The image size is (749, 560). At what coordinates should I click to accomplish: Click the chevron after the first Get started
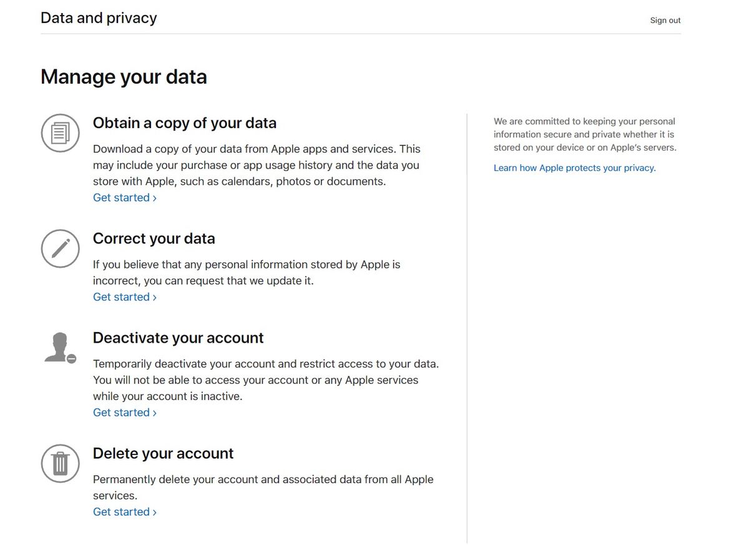[154, 197]
